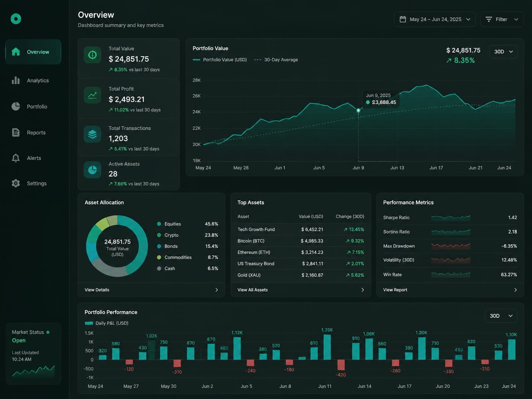Open the May 24 – Jun 24, 2025 date range dropdown

point(435,19)
